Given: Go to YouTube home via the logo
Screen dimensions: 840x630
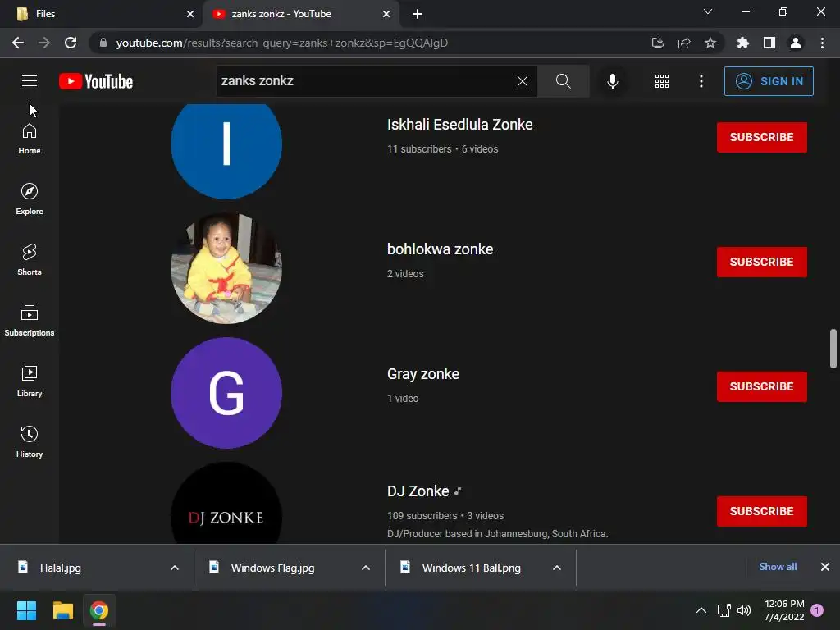Looking at the screenshot, I should (x=96, y=81).
